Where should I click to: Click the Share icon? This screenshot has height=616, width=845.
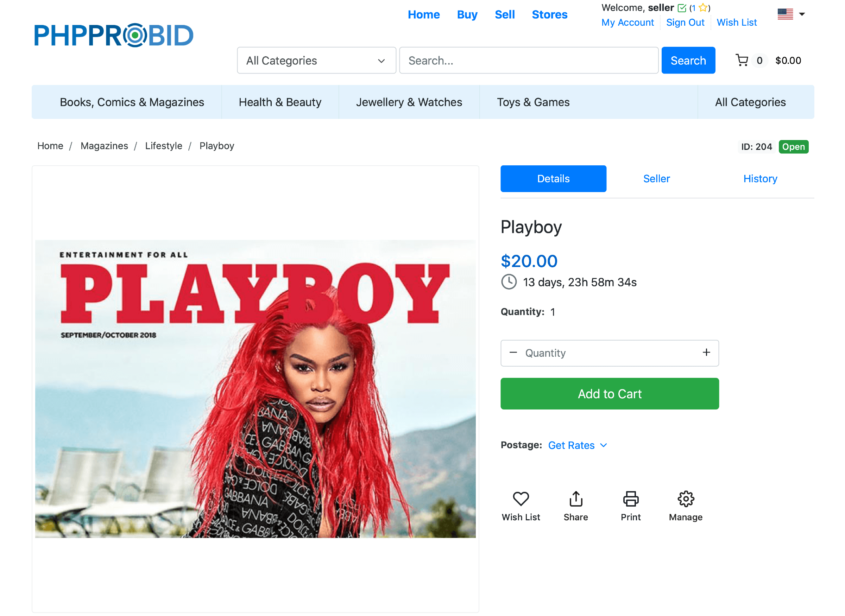pyautogui.click(x=576, y=499)
